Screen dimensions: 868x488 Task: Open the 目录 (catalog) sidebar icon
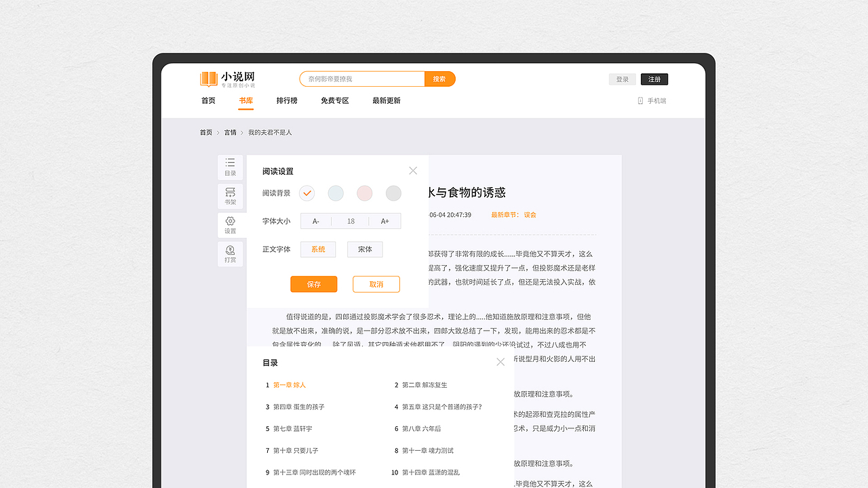(x=231, y=167)
